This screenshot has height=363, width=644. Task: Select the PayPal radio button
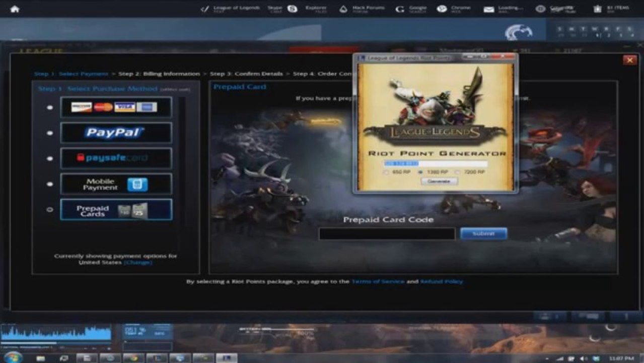click(x=50, y=133)
